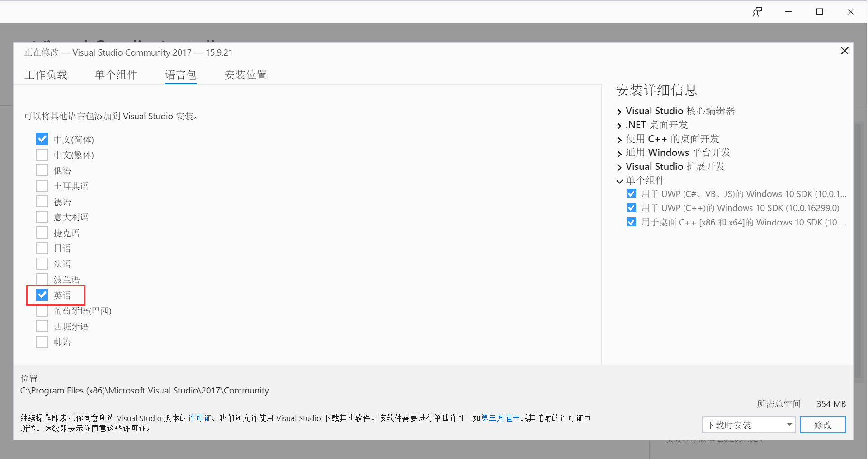Maximize the Visual Studio Installer window
868x459 pixels.
click(819, 12)
